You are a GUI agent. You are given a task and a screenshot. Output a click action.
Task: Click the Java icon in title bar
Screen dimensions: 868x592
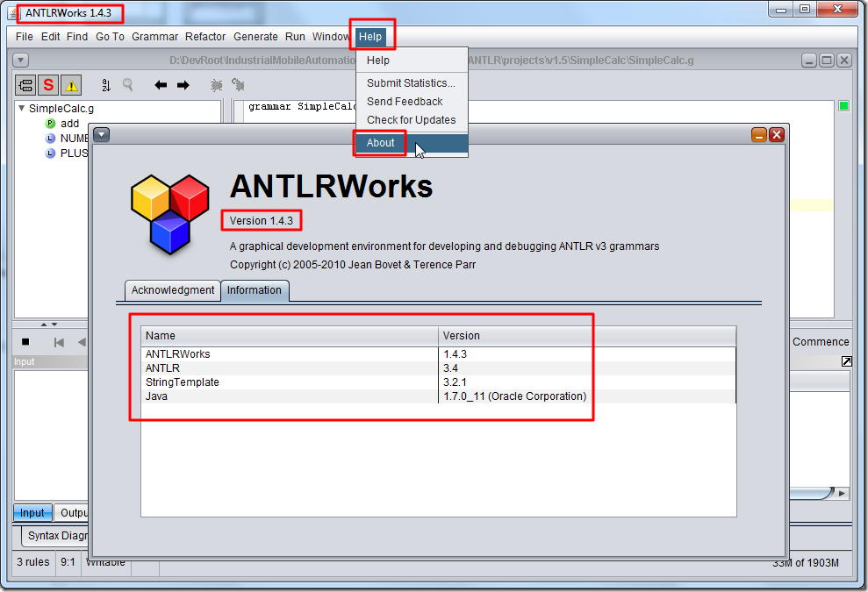coord(14,13)
